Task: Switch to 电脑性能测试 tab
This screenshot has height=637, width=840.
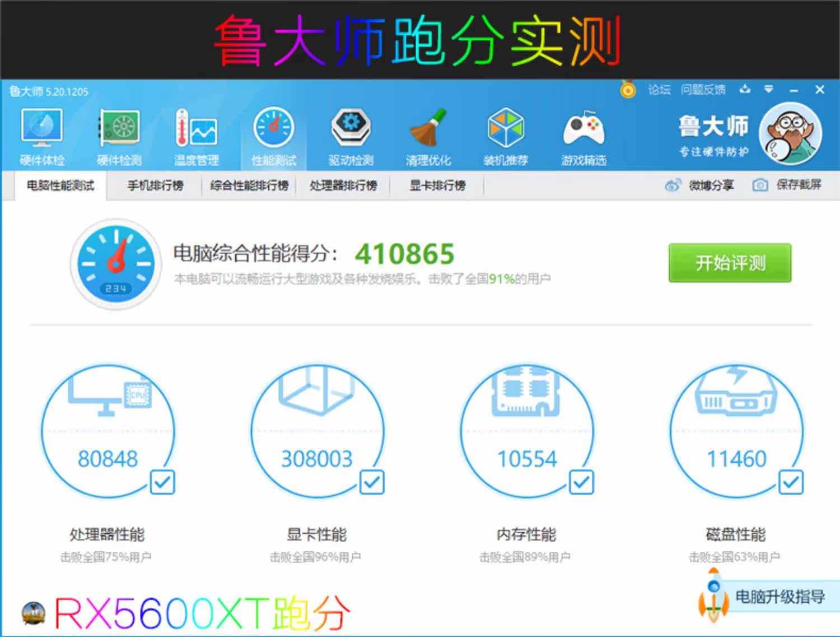Action: (60, 185)
